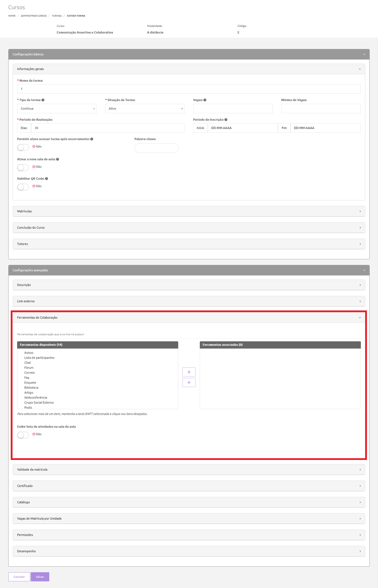Enable the Habilitar QR Code switch

coord(23,187)
